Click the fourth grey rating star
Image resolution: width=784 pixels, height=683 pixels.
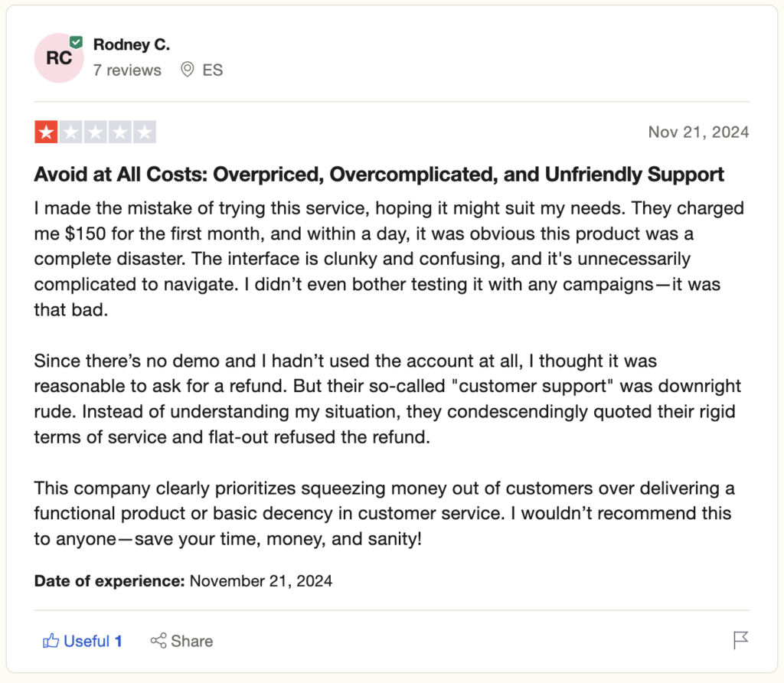119,132
